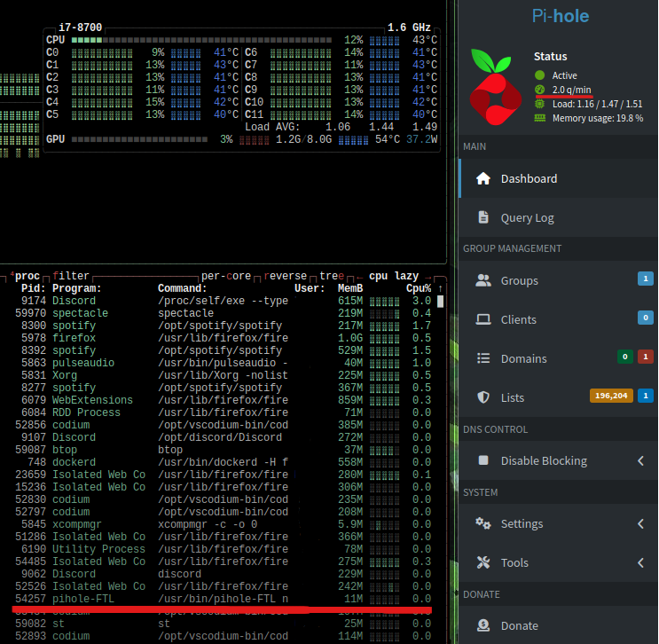
Task: Click right arrow after cpu lazy
Action: coord(428,277)
